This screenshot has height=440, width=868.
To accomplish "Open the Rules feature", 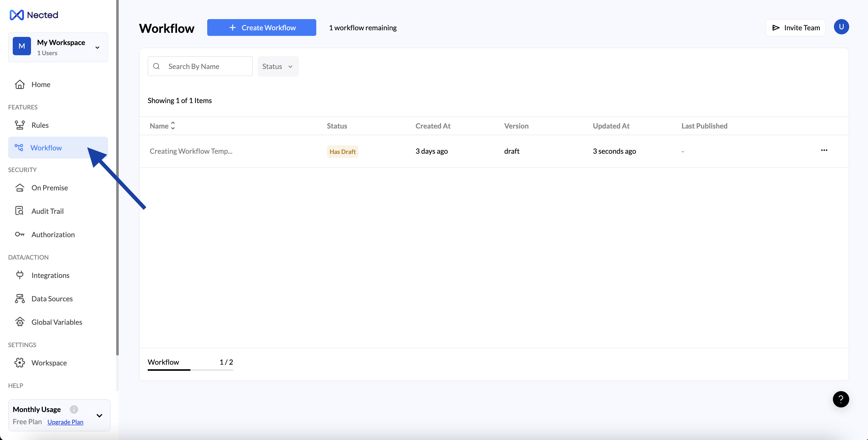I will pos(40,125).
